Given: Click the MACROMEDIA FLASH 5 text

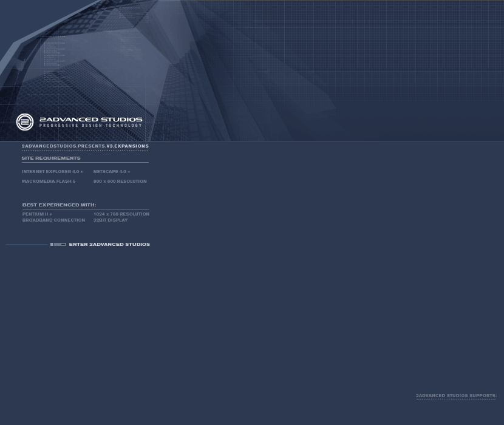Looking at the screenshot, I should tap(49, 182).
